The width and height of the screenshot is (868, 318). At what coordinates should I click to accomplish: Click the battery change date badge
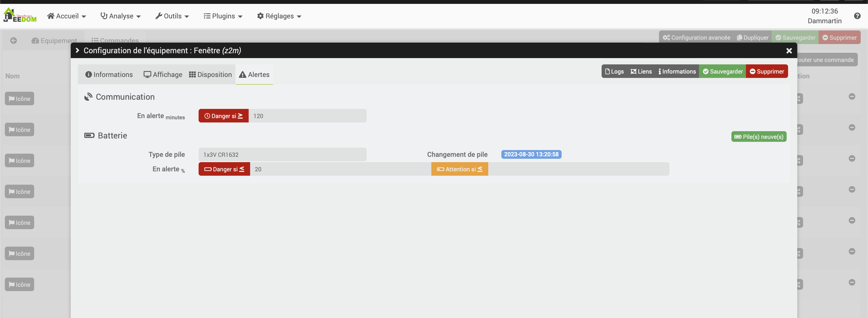[531, 154]
